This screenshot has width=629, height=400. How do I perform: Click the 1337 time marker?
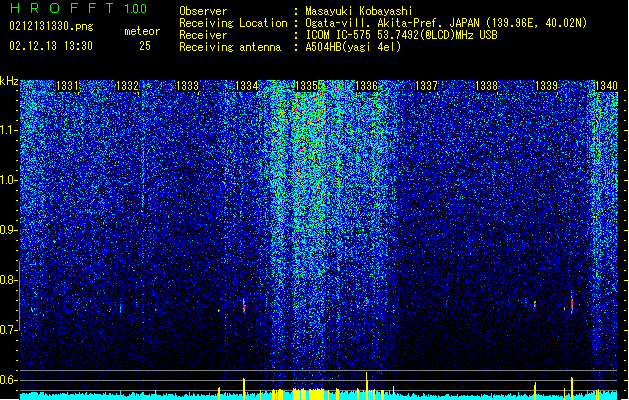[x=426, y=86]
